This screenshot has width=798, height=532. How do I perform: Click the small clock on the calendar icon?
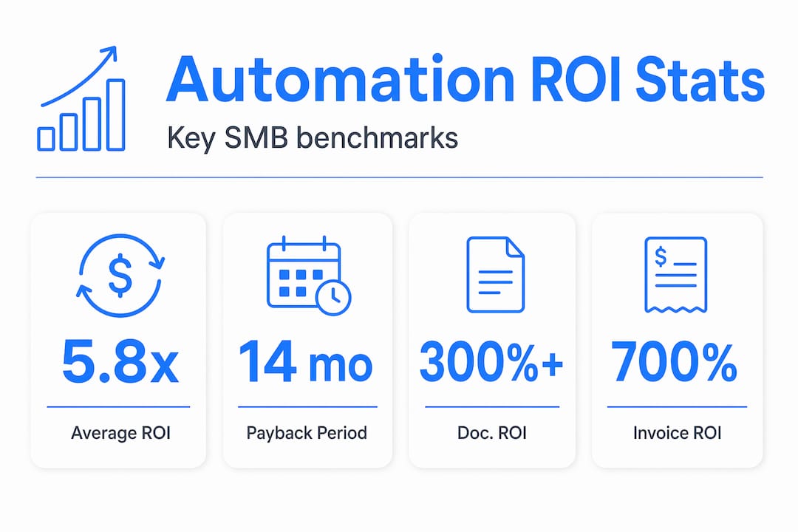point(333,297)
